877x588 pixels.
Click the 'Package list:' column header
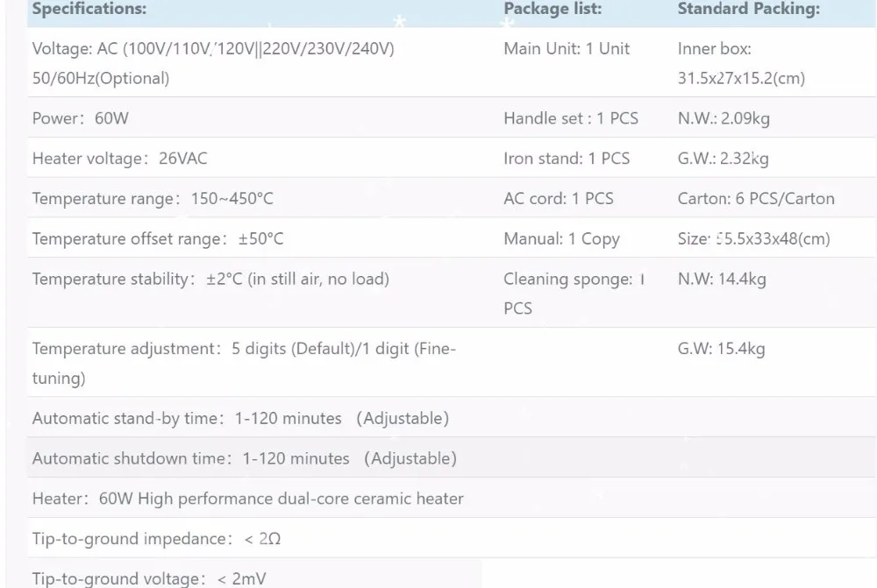(553, 9)
